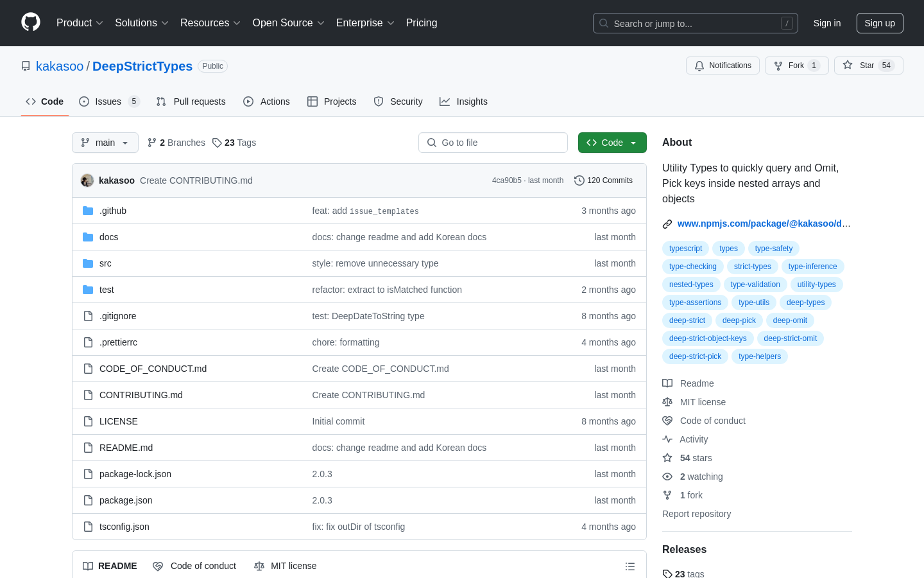Image resolution: width=924 pixels, height=578 pixels.
Task: Open the DeepStrictTypes repository link
Action: coord(142,66)
